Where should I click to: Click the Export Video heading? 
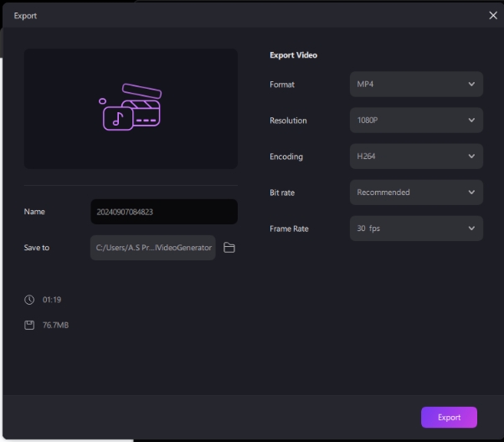pos(293,55)
